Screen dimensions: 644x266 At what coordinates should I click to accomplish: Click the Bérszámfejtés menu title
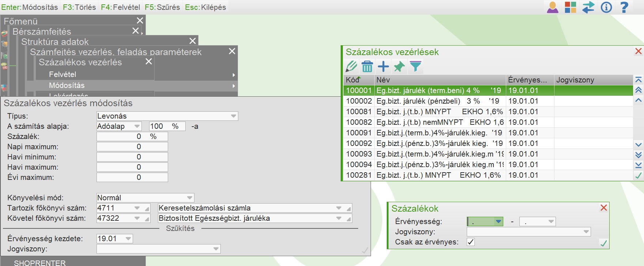pos(42,31)
